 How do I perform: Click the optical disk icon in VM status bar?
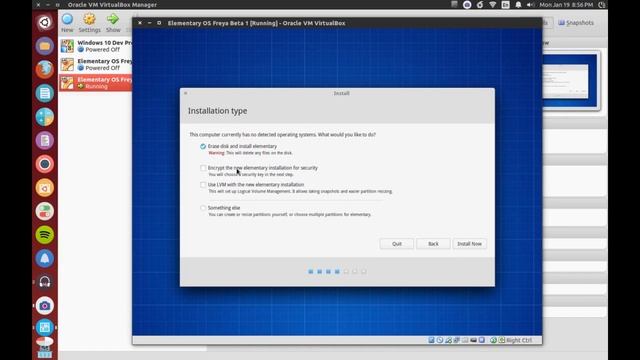click(440, 340)
